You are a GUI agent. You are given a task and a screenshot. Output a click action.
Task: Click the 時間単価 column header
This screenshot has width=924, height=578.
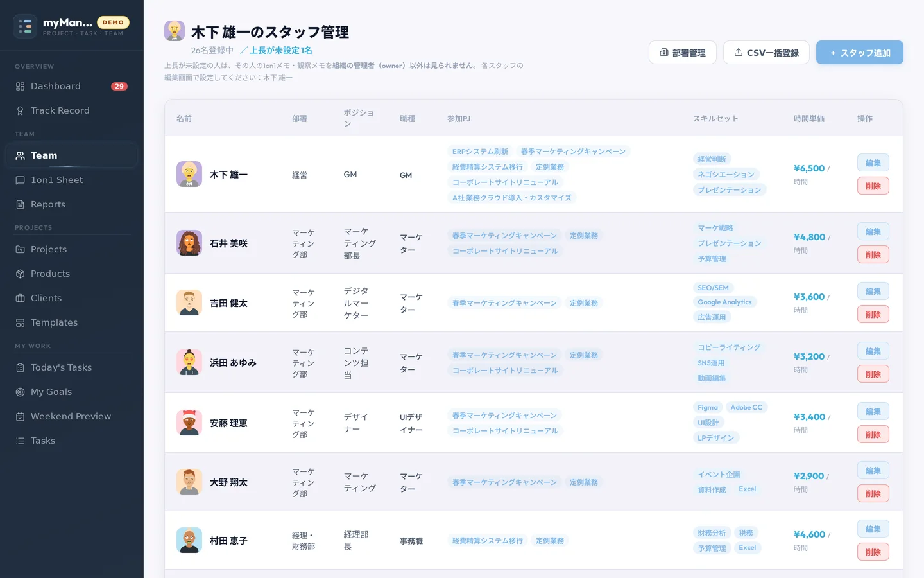809,119
